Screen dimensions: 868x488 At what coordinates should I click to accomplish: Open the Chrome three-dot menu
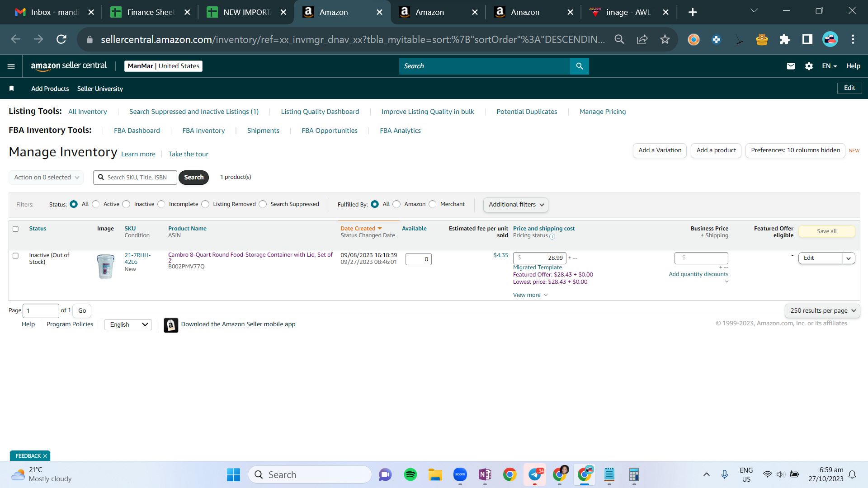[853, 39]
